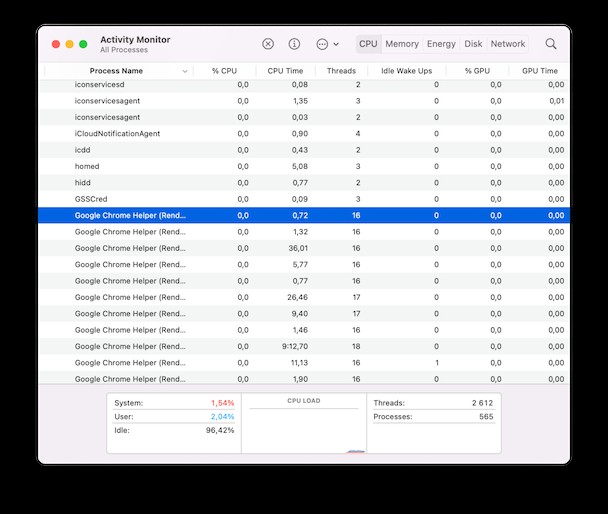Screen dimensions: 608x514
Task: Sort by Idle Wake Ups column
Action: (x=406, y=71)
